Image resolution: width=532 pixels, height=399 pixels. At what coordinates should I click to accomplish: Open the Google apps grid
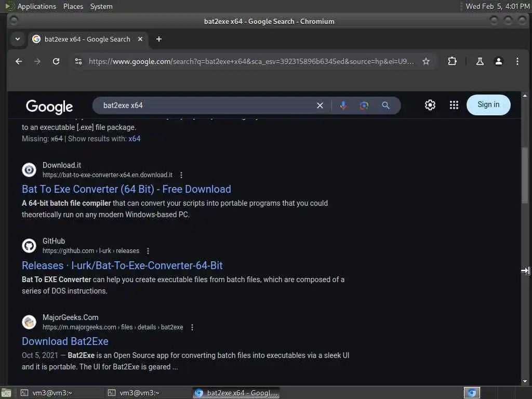coord(454,105)
